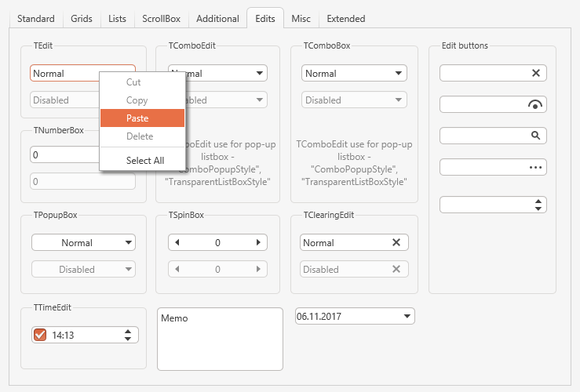580x392 pixels.
Task: Click the disabled TComboEdit dropdown arrow
Action: tap(260, 100)
